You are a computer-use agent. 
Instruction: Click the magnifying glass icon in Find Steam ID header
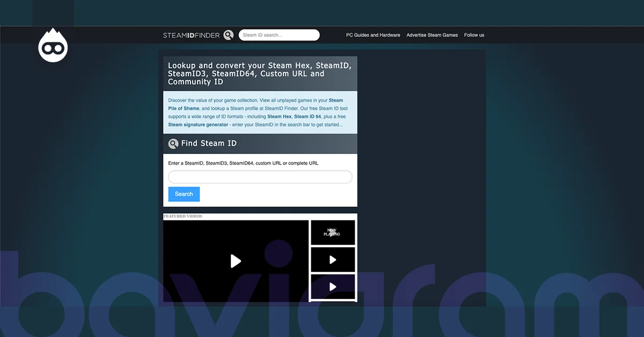pos(173,143)
